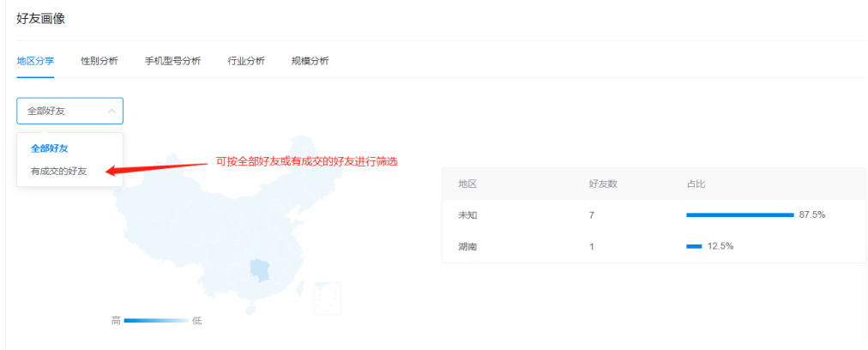Open the 全部好友 filter combo box
The height and width of the screenshot is (350, 868).
[69, 111]
